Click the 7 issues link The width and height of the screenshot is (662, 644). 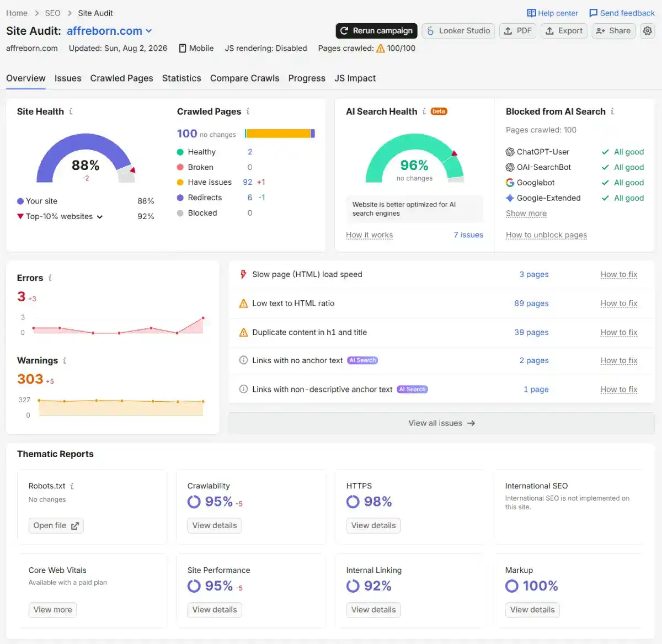point(468,235)
